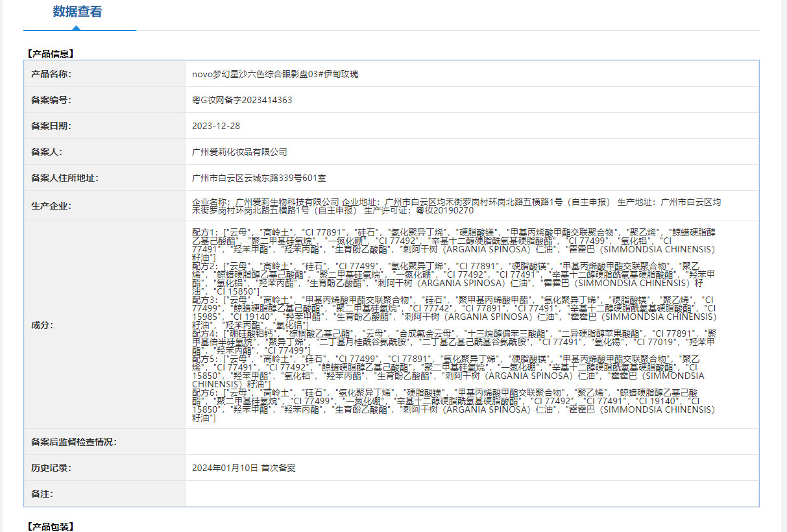The image size is (787, 532).
Task: Click the 【产品包装】 section heading
Action: click(x=51, y=526)
